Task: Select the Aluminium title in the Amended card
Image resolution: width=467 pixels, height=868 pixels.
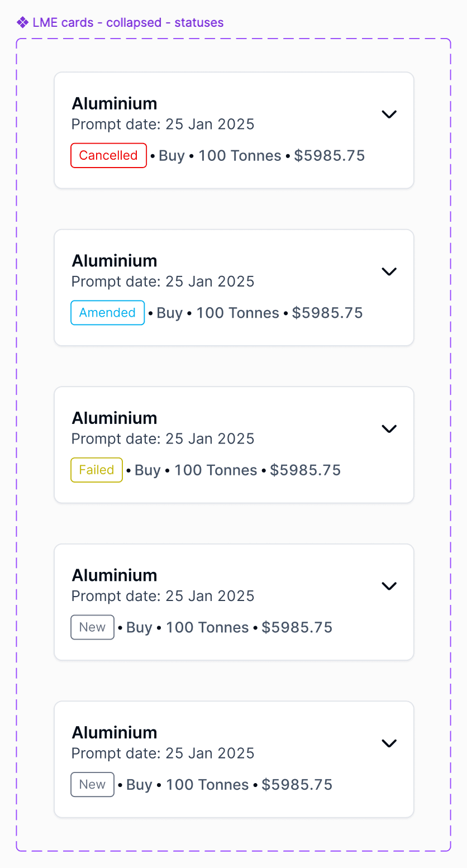Action: [115, 261]
